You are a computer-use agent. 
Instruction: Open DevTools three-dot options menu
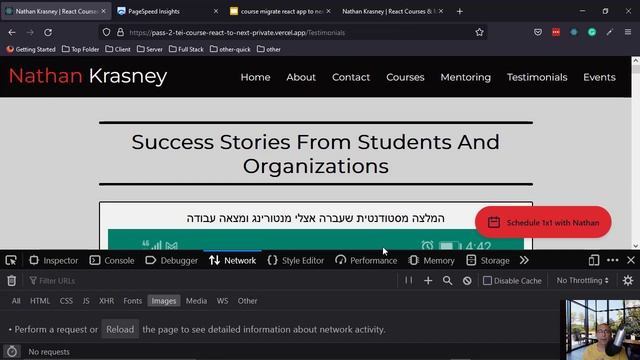[x=612, y=260]
